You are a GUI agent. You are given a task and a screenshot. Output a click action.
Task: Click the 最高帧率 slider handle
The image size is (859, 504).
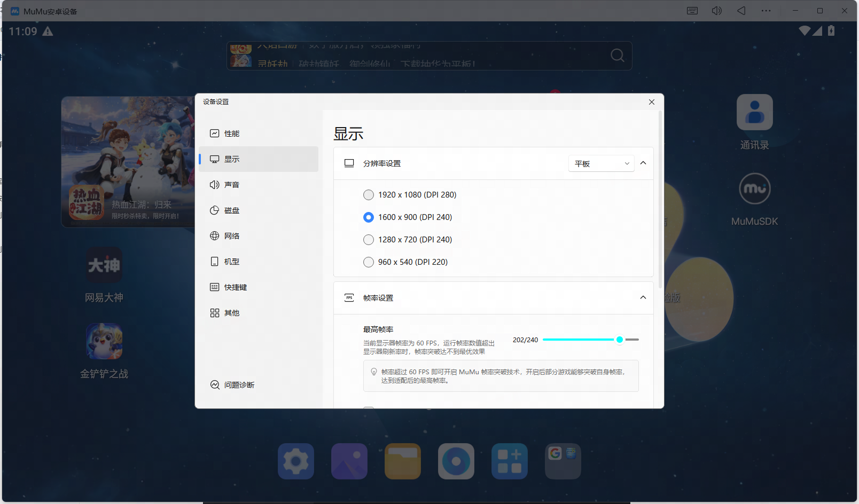[x=620, y=340]
